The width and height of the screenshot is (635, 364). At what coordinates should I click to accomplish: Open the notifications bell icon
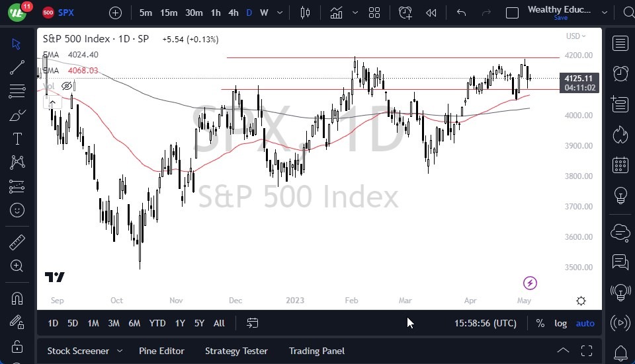point(620,353)
